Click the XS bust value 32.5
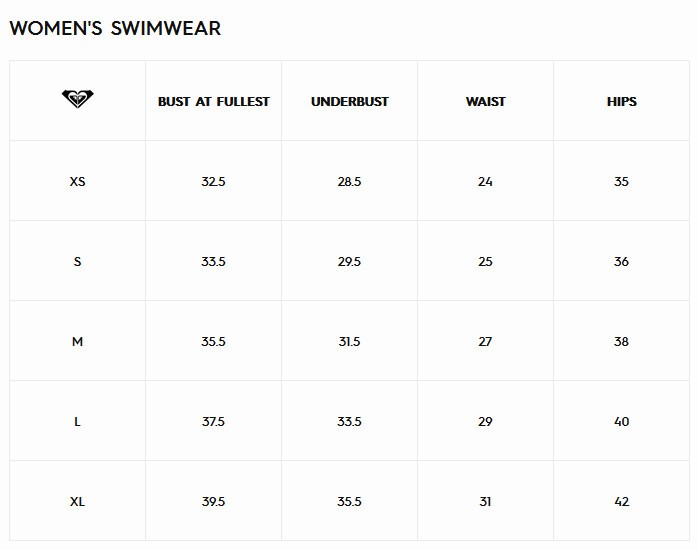The height and width of the screenshot is (550, 698). pos(213,182)
